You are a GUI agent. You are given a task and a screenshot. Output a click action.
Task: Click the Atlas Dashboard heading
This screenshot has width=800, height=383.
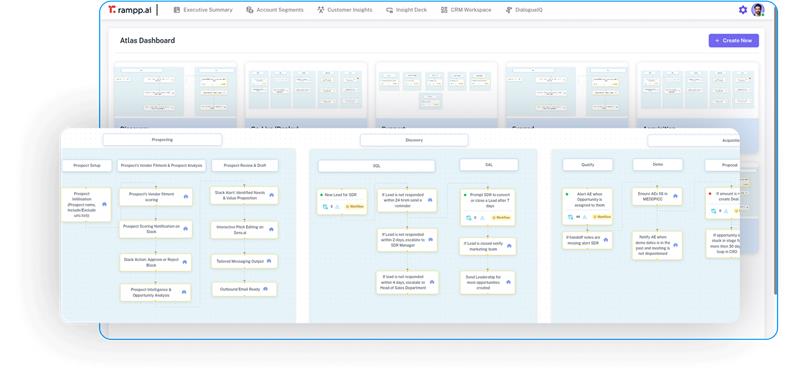tap(147, 41)
